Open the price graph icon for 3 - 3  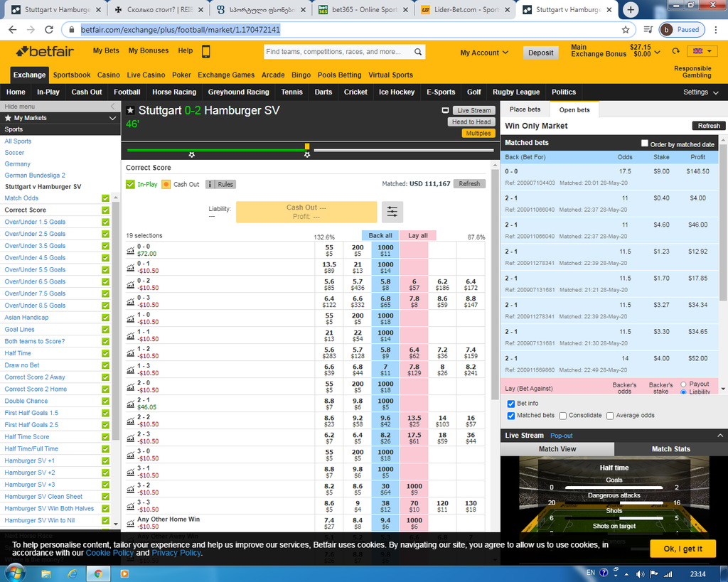pos(131,506)
